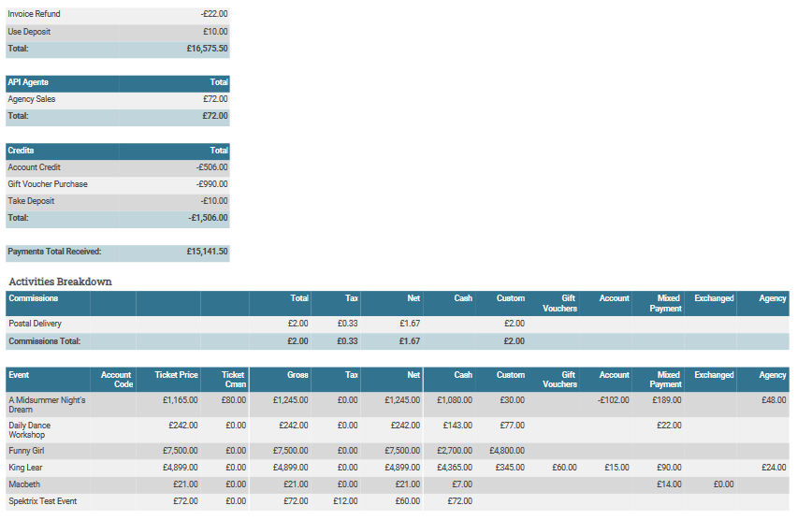Click the £77.00 custom value
Screen dimensions: 812x520
click(512, 426)
